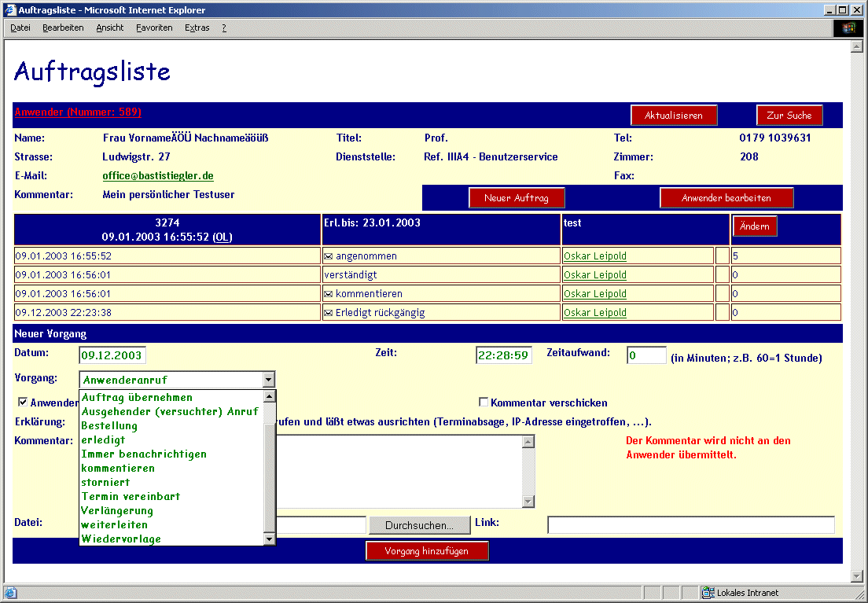The image size is (868, 603).
Task: Click the 'Auftragsliste' page heading
Action: 92,72
